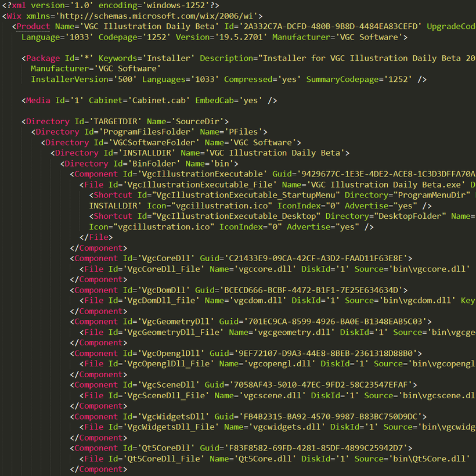Click the 'VGCSoftwareFolder' directory Id
Screen dimensions: 476x476
click(x=154, y=142)
